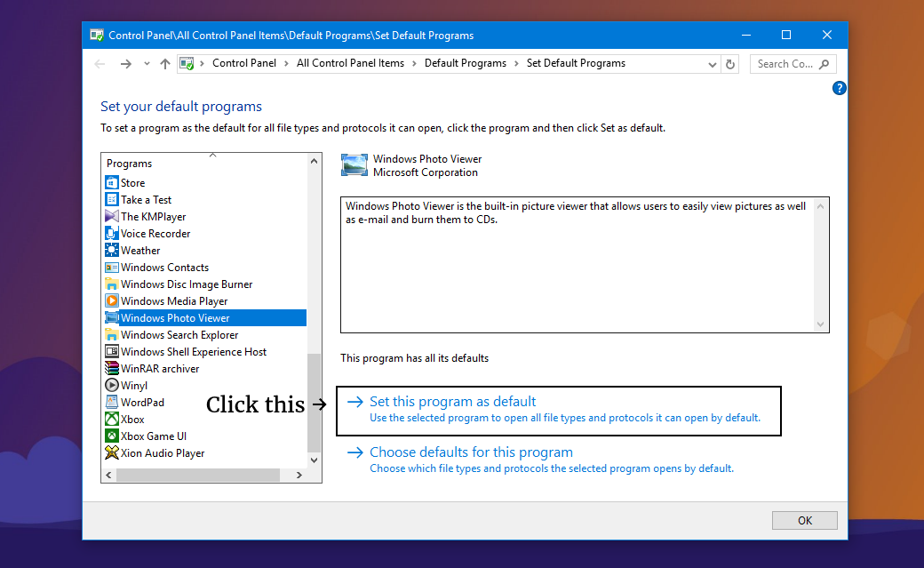Click the programs list scroll down arrow

[x=315, y=460]
